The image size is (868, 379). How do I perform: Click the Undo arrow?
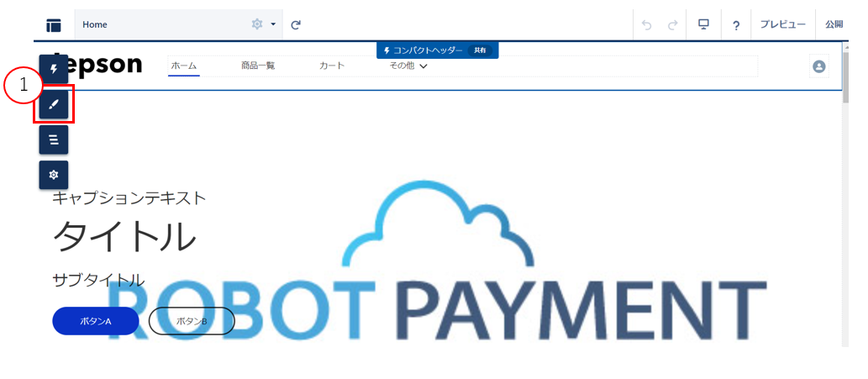point(646,25)
